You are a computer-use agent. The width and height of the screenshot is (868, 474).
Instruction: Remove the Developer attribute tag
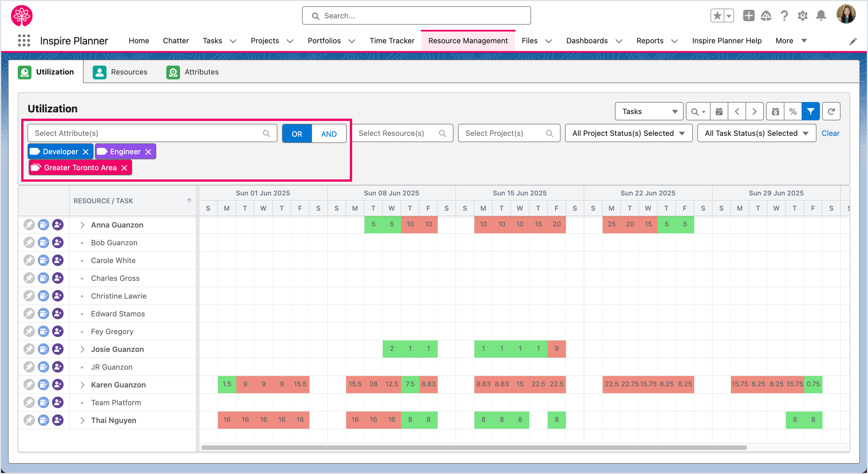click(86, 152)
